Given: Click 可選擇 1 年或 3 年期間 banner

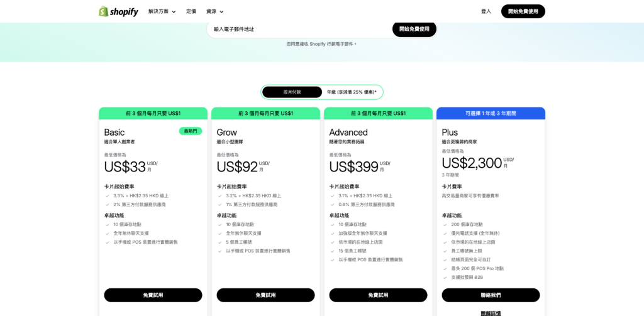Looking at the screenshot, I should point(491,113).
